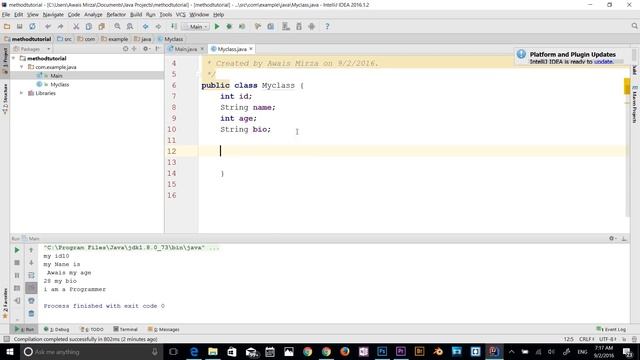This screenshot has width=640, height=360.
Task: Close the Myclass.java tab
Action: 251,49
